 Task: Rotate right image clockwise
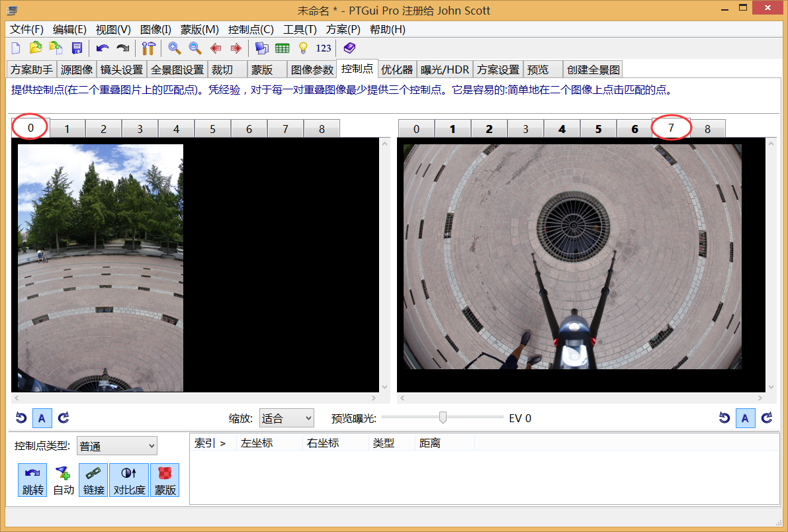pos(767,418)
